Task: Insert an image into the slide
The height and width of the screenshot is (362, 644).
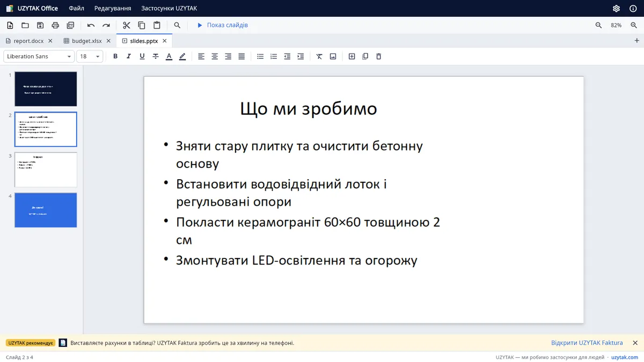Action: 333,56
